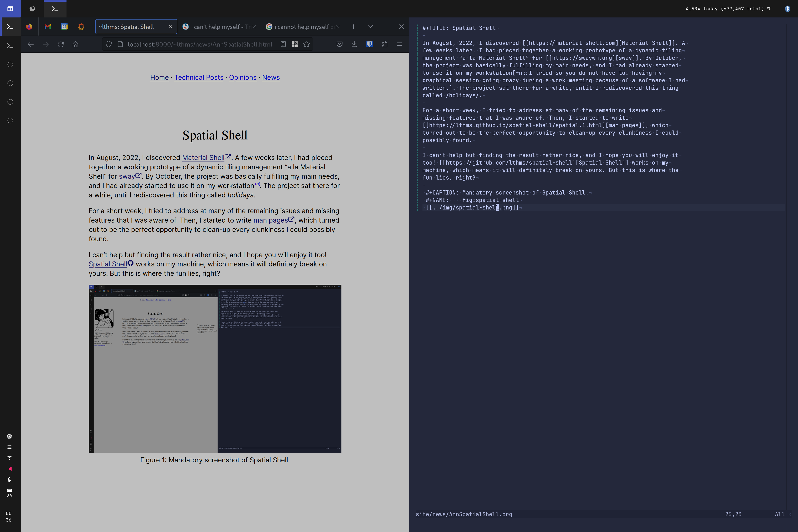Viewport: 798px width, 532px height.
Task: Save page to Pocket
Action: pyautogui.click(x=339, y=44)
